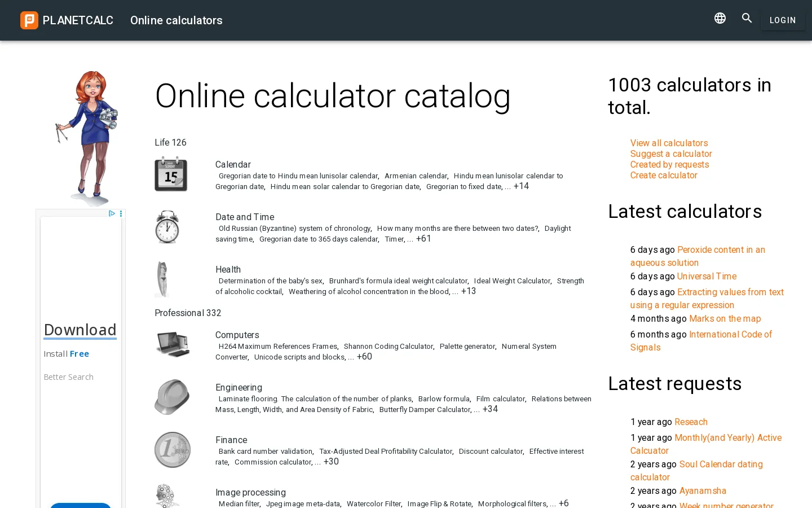Open the Computers category icon
This screenshot has width=812, height=508.
[173, 344]
